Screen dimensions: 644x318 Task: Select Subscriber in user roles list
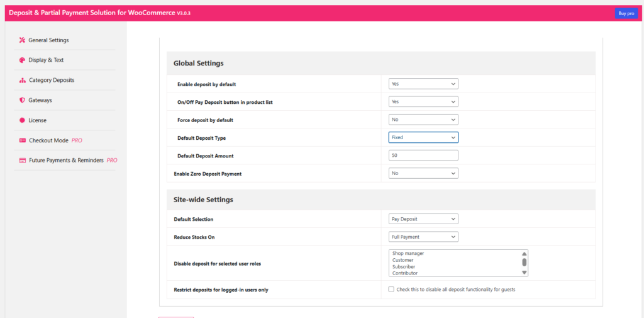click(x=404, y=266)
